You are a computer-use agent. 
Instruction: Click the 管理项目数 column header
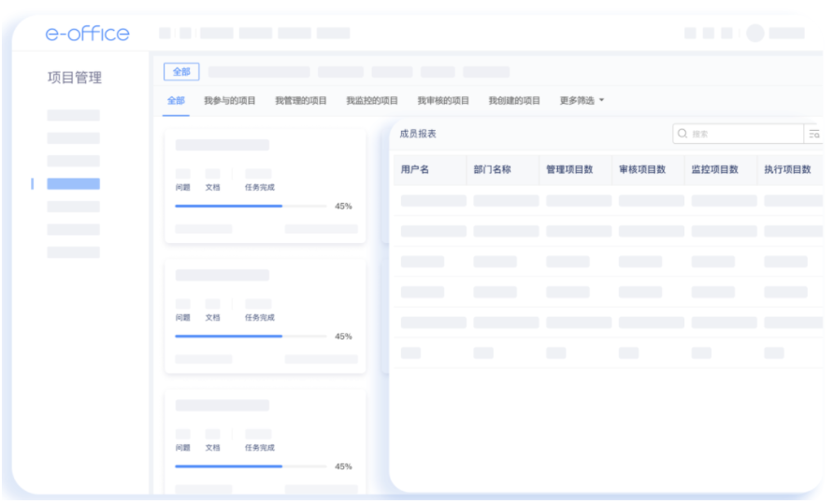569,169
